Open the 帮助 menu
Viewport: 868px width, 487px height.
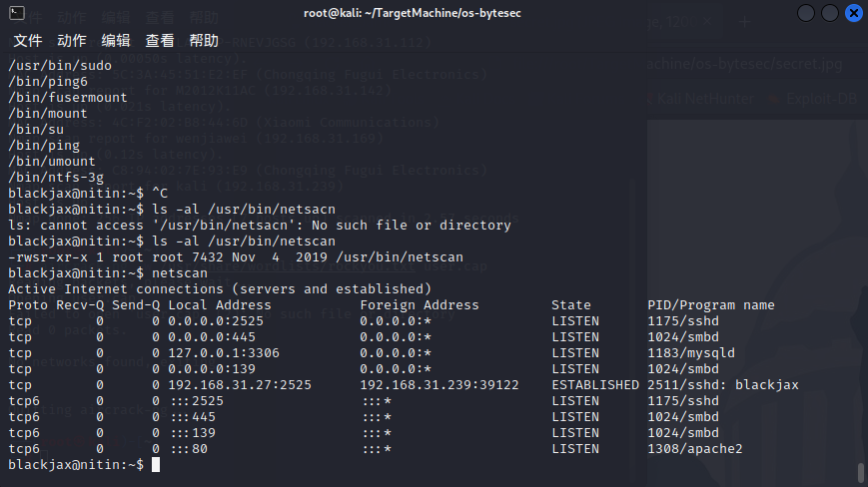click(x=204, y=40)
